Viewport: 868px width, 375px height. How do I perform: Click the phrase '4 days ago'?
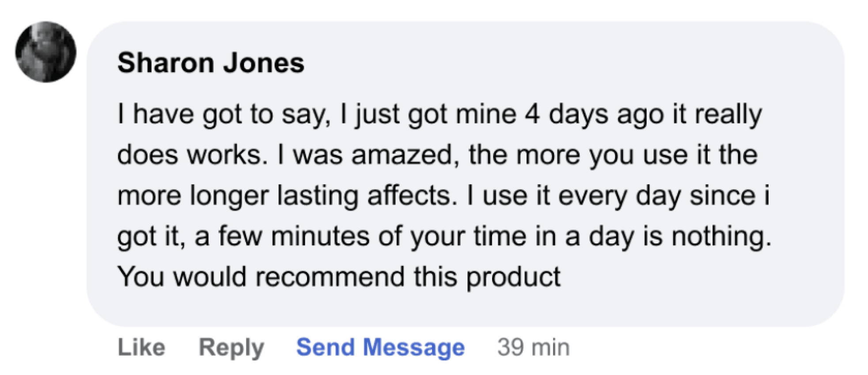tap(594, 115)
